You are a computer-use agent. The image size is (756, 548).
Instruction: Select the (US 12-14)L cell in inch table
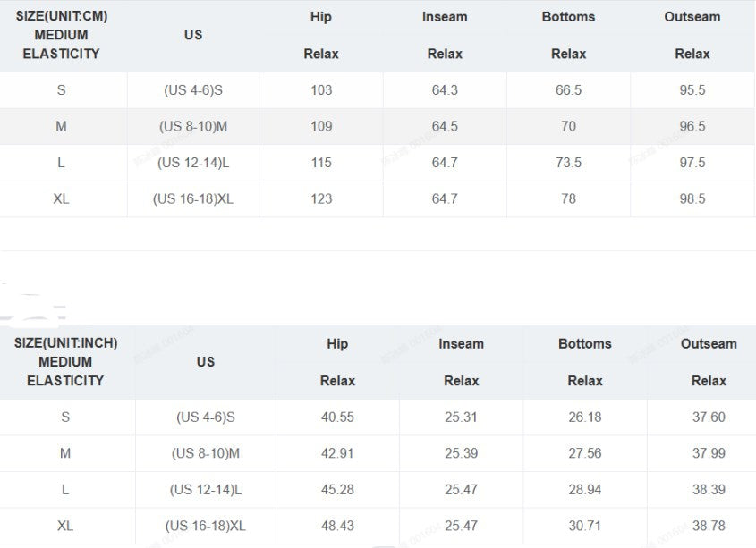[x=206, y=490]
